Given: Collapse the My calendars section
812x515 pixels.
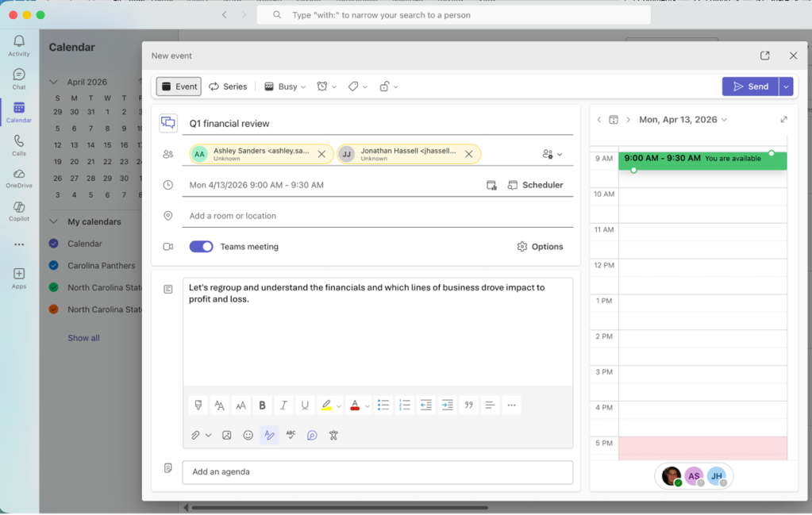Looking at the screenshot, I should click(52, 221).
